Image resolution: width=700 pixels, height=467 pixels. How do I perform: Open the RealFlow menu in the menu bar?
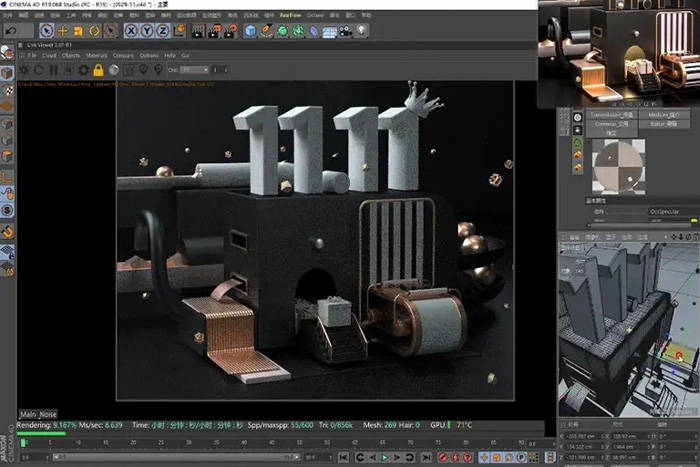[290, 16]
